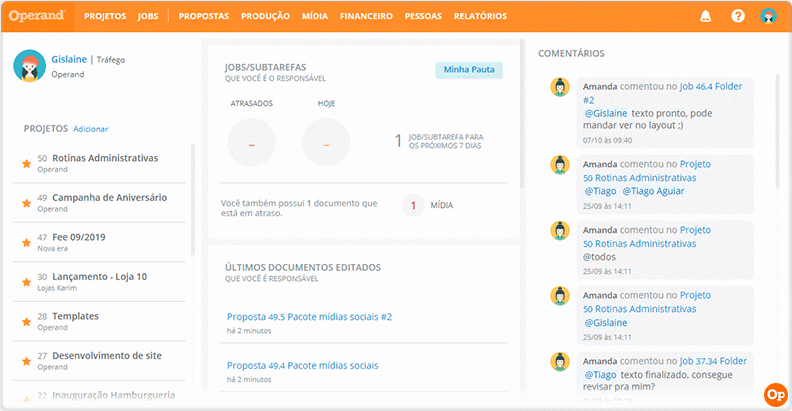Open project 50 Rotinas Administrativas
Image resolution: width=792 pixels, height=411 pixels.
tap(105, 158)
